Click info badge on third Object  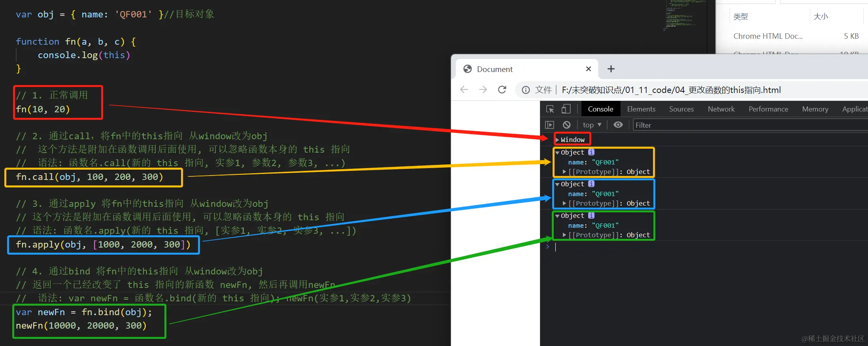coord(591,216)
